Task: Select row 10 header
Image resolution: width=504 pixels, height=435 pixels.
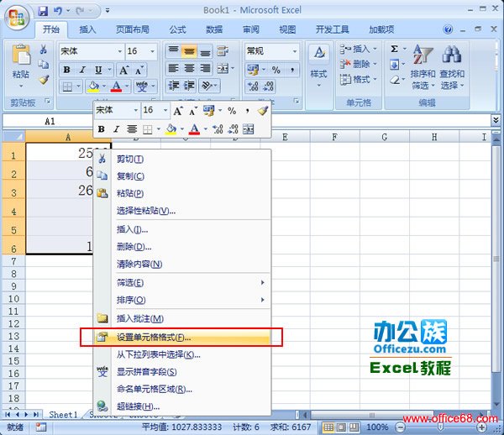Action: [13, 299]
